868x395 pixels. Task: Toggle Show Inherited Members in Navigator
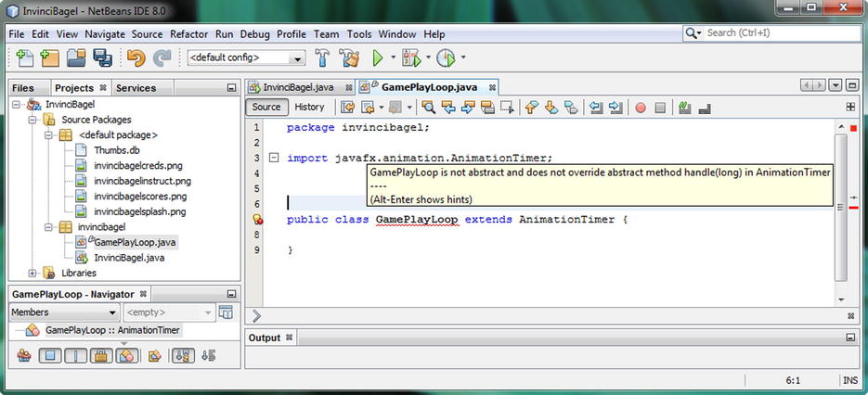[24, 356]
